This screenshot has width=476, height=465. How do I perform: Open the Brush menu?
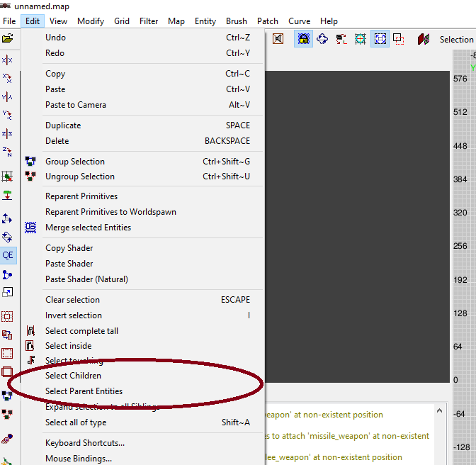[x=237, y=21]
